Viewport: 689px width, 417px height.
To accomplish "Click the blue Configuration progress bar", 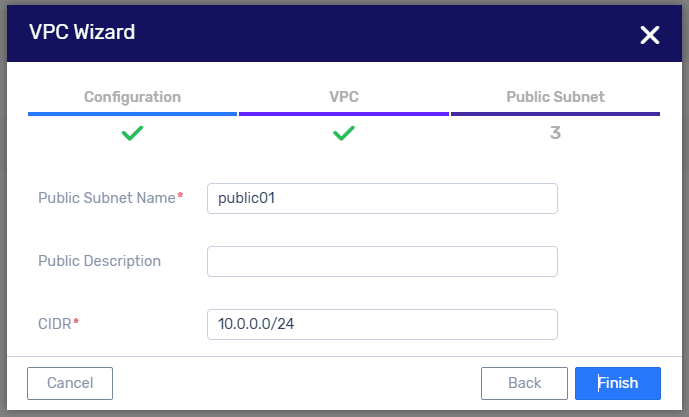I will (132, 114).
